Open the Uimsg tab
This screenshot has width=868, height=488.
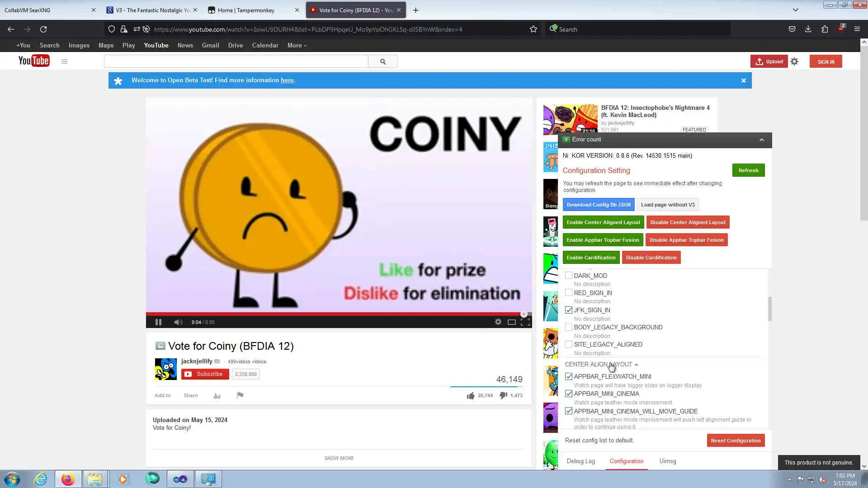[x=667, y=461]
